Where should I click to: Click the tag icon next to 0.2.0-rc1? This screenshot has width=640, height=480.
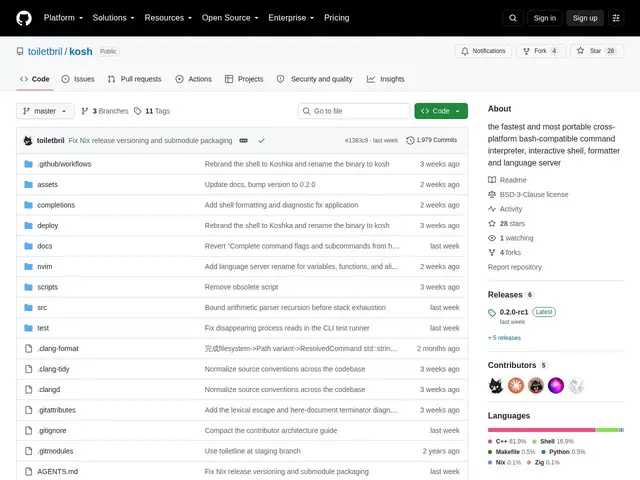coord(492,313)
